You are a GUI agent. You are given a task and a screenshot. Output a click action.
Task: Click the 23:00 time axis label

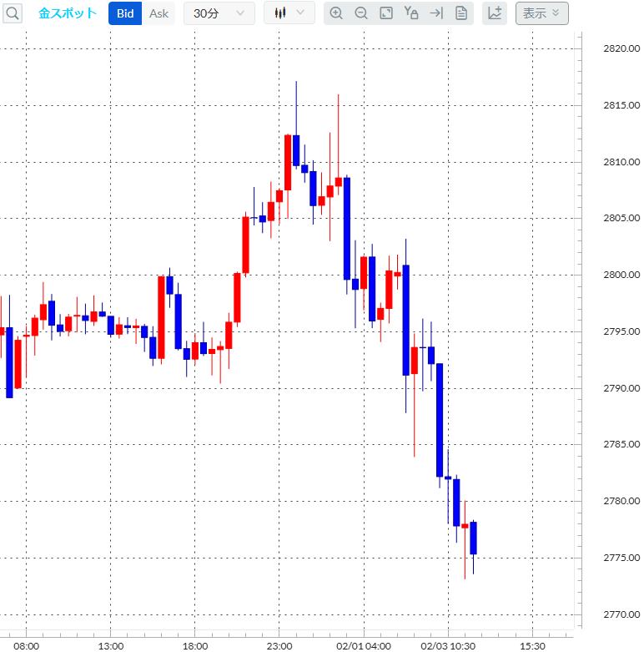(x=279, y=646)
